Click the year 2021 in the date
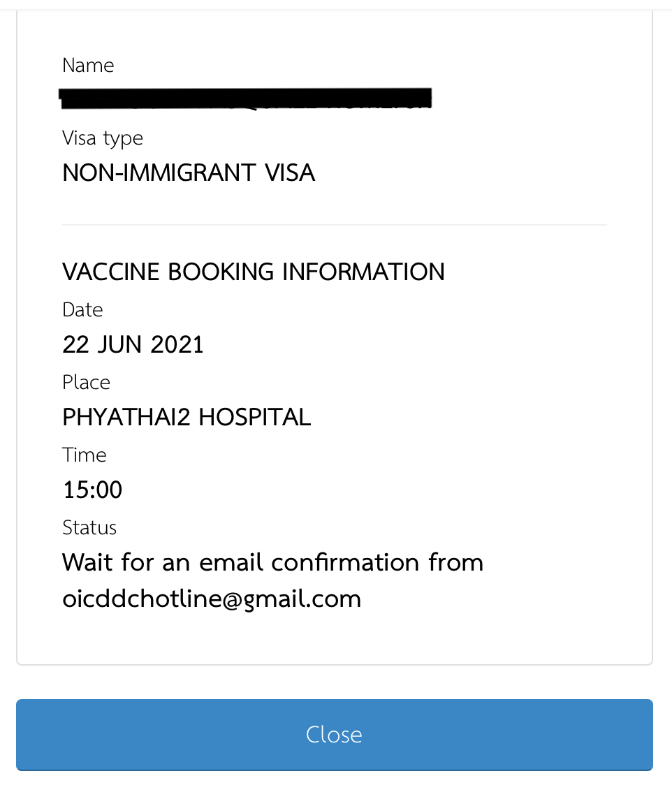 (x=177, y=345)
